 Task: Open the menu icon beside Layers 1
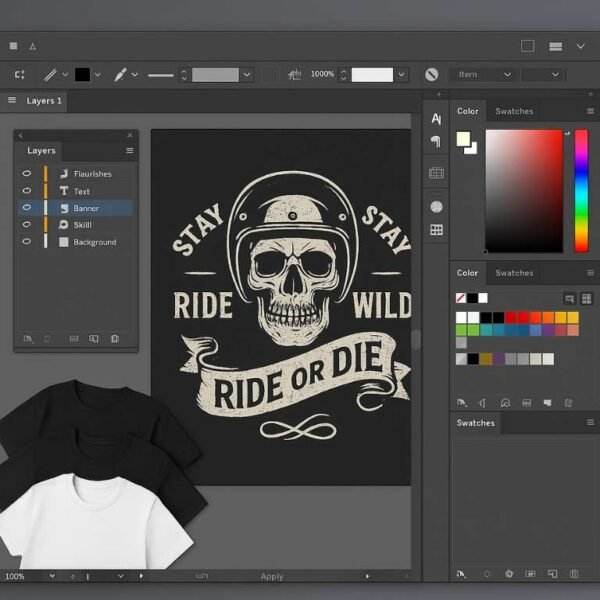[12, 100]
